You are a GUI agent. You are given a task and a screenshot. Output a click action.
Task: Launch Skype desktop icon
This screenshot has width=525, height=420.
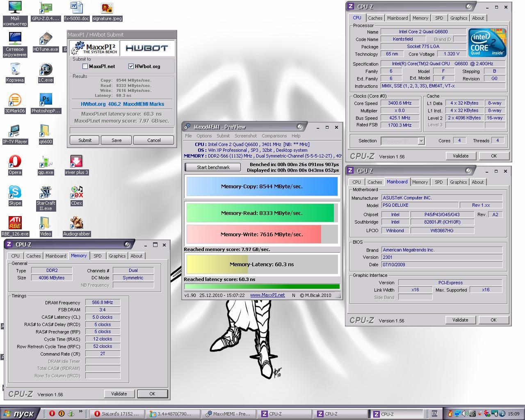tap(15, 196)
